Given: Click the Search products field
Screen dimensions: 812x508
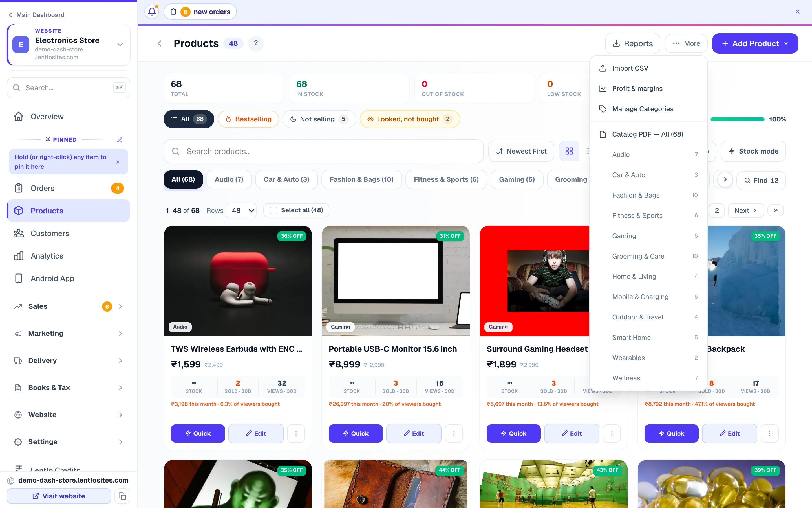Looking at the screenshot, I should pos(323,151).
